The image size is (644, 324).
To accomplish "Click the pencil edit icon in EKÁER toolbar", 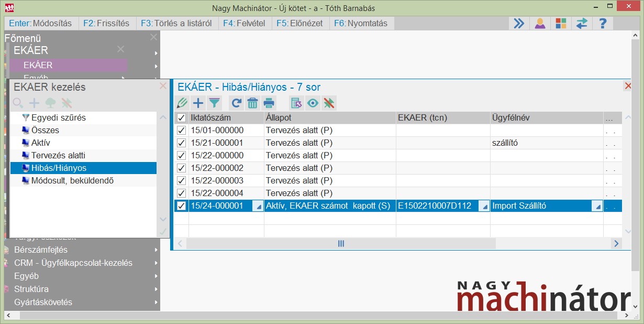I will tap(182, 103).
